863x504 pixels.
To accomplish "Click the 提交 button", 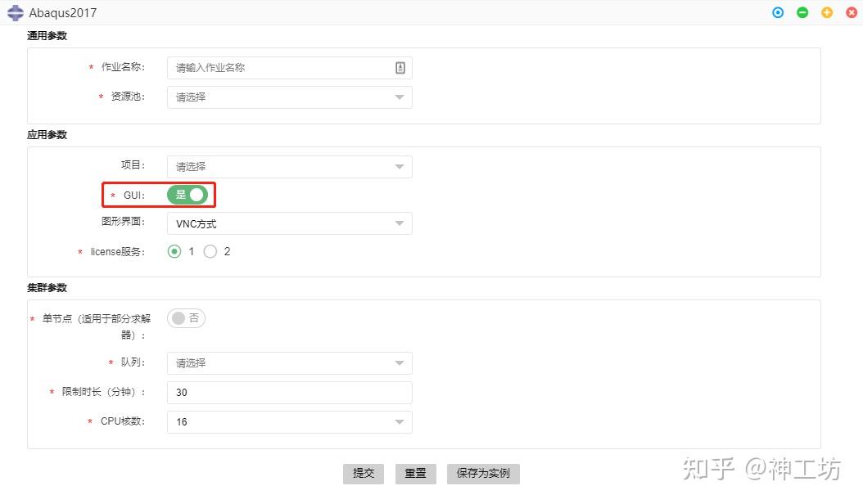I will click(x=364, y=474).
